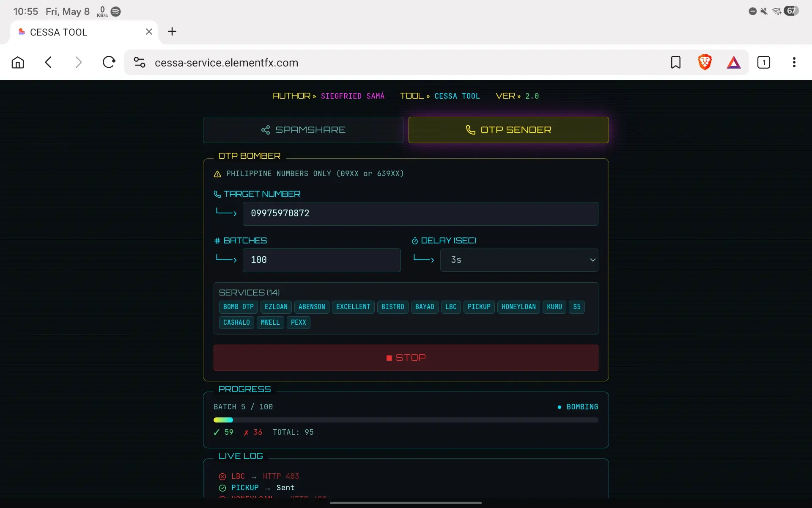Select the LBC service tag
Image resolution: width=812 pixels, height=508 pixels.
point(451,307)
